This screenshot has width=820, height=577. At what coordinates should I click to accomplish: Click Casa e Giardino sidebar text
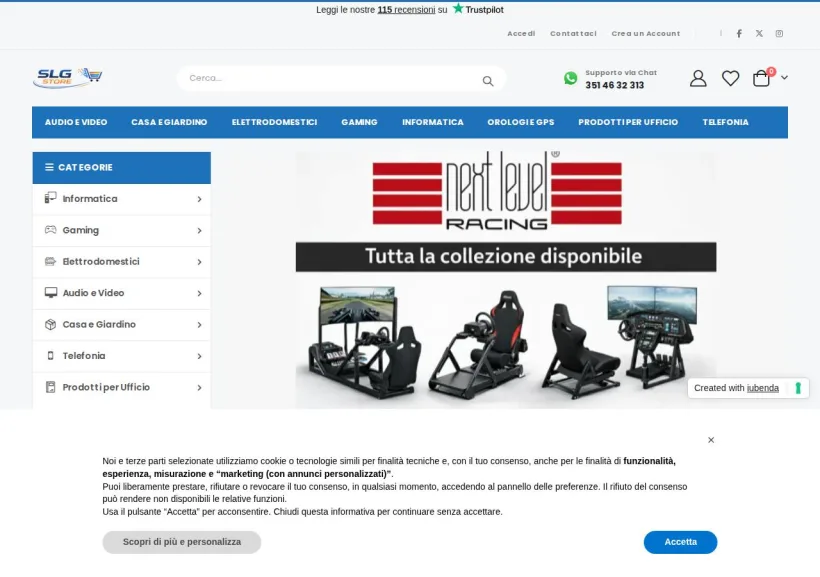pos(99,324)
